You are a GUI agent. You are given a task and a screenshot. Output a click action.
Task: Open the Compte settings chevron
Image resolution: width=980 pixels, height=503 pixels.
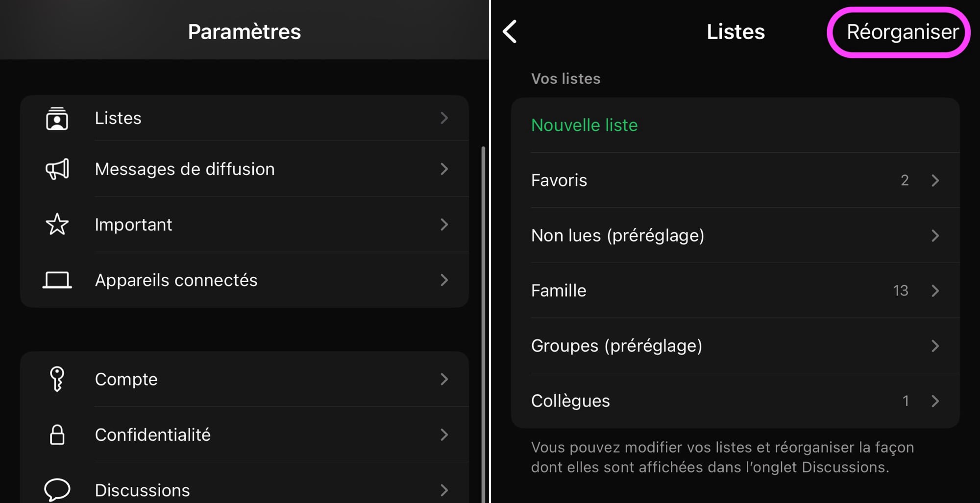click(444, 379)
